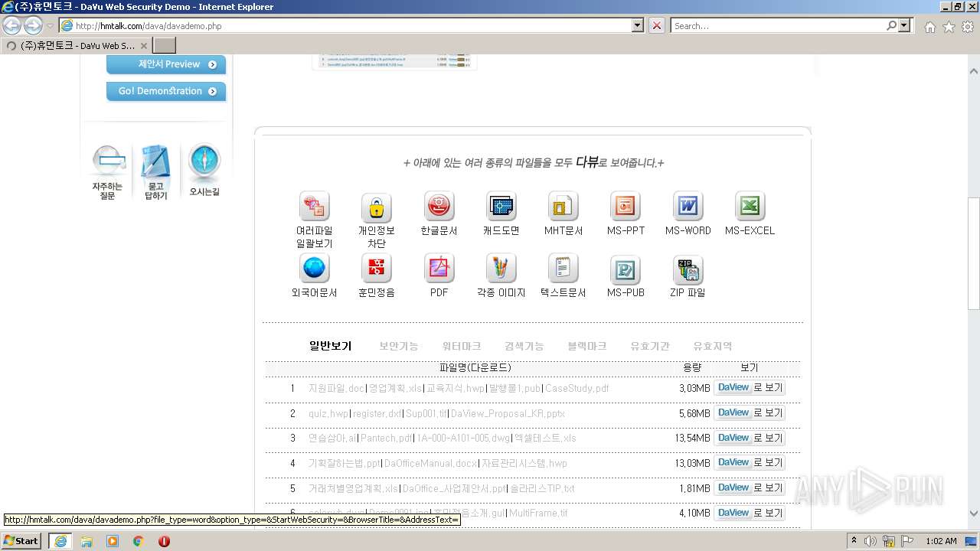Click the scrollbar down arrow

[973, 514]
